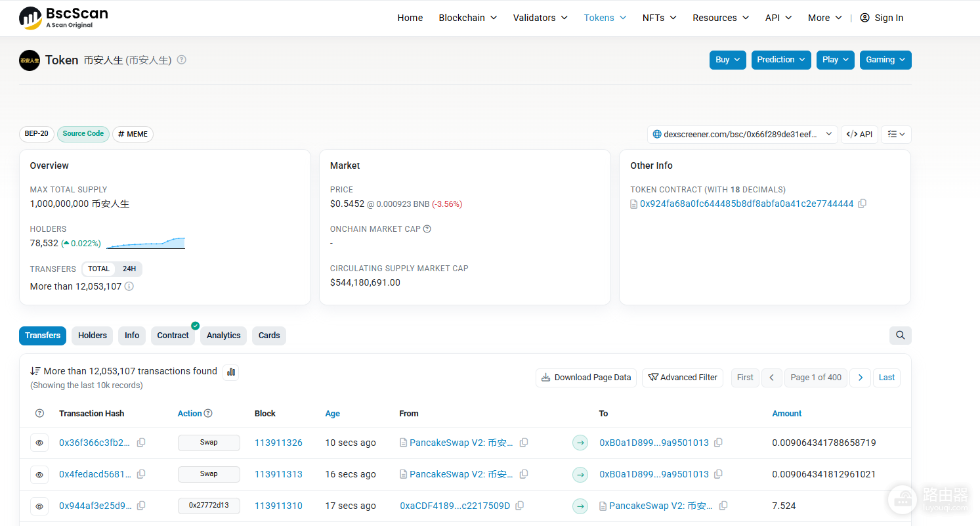Open To address 0xB0a1D899 in block 113911313 row
This screenshot has height=526, width=980.
(x=654, y=474)
